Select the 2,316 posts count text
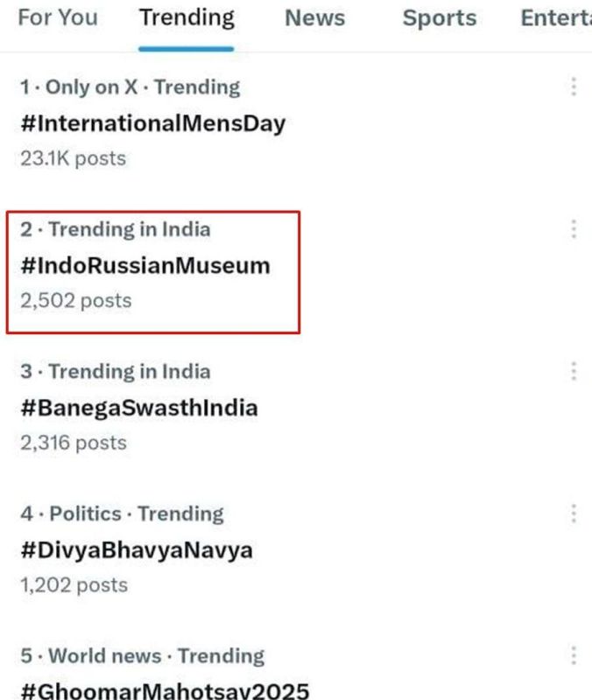The height and width of the screenshot is (700, 592). click(x=74, y=443)
